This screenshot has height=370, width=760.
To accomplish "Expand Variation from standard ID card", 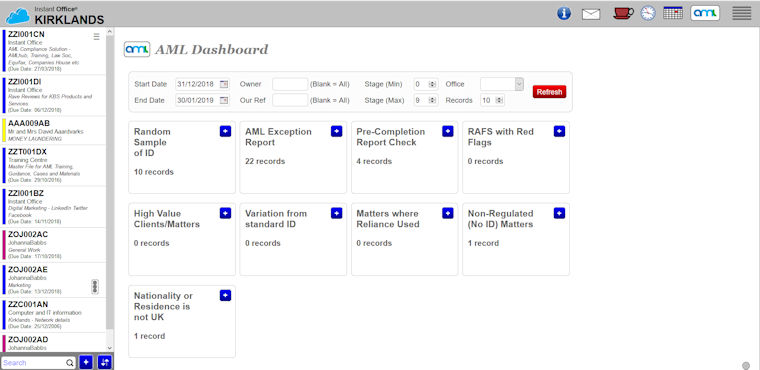I will point(336,213).
